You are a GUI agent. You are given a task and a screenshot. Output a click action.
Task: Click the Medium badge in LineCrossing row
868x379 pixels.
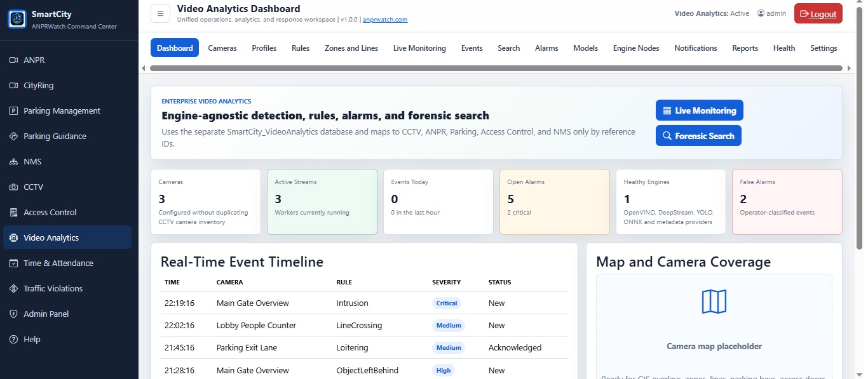tap(449, 326)
